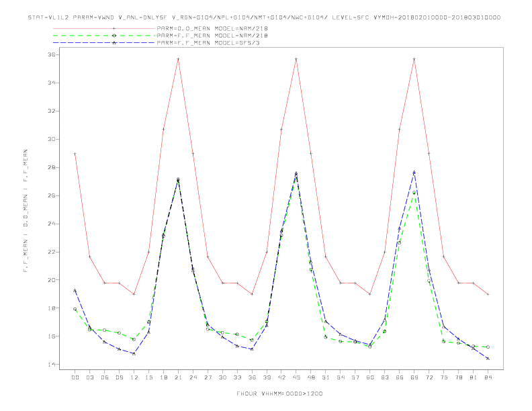Click x-axis forecast hour label 09
Viewport: 532px width, 411px height.
[x=119, y=377]
